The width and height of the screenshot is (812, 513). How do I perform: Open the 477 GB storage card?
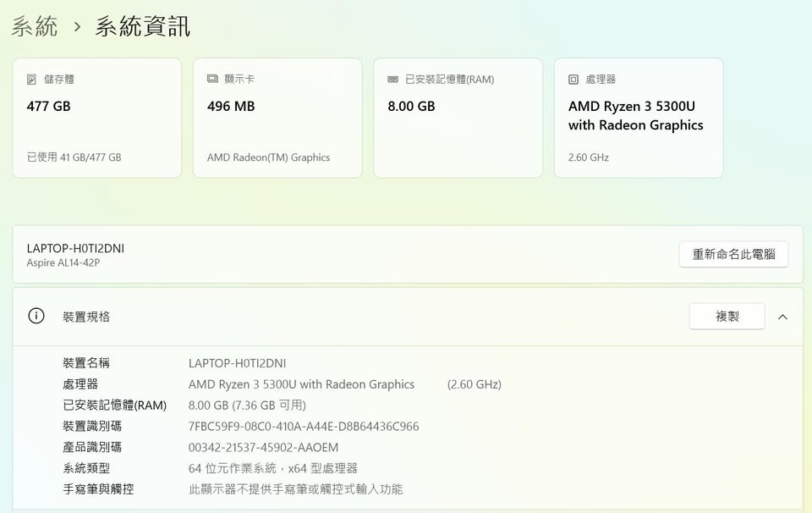(96, 118)
